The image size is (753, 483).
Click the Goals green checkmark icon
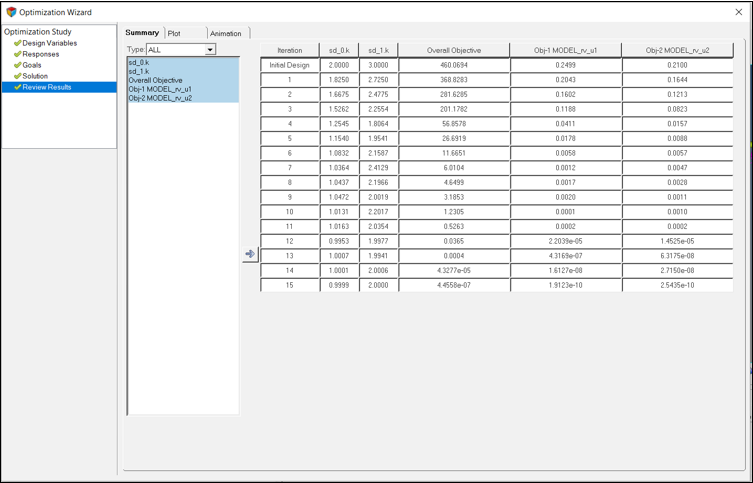coord(17,65)
